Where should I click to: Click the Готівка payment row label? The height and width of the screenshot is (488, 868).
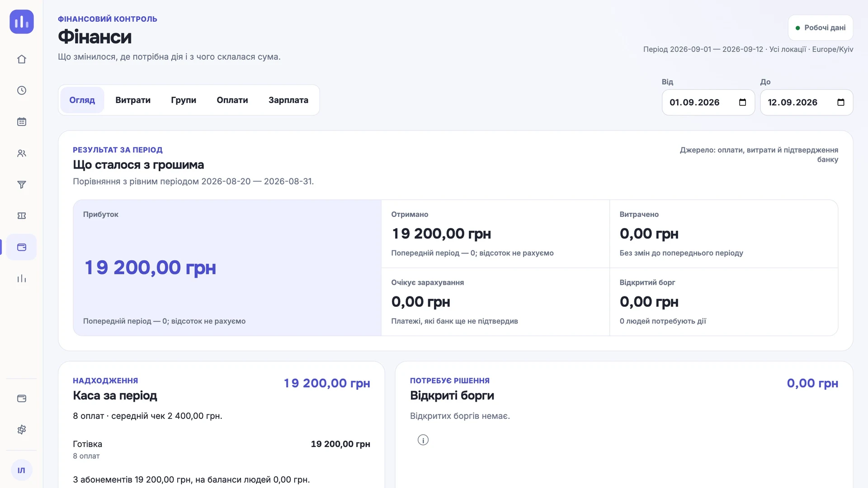coord(88,444)
